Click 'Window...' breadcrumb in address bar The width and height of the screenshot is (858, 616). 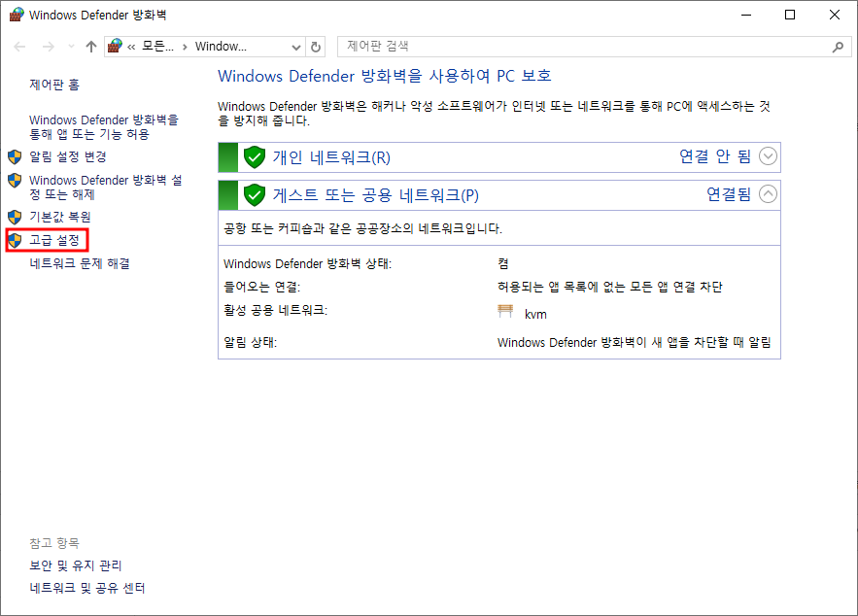pyautogui.click(x=222, y=47)
